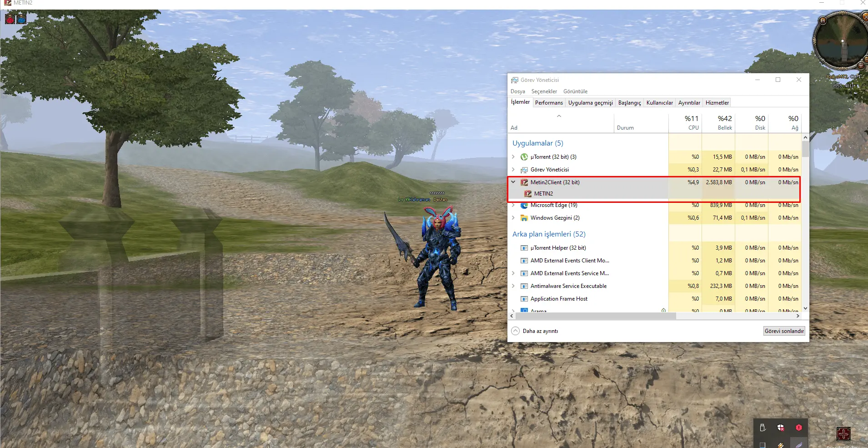Screen dimensions: 868x448
Task: Sort processes by the Disk column header
Action: [x=752, y=123]
